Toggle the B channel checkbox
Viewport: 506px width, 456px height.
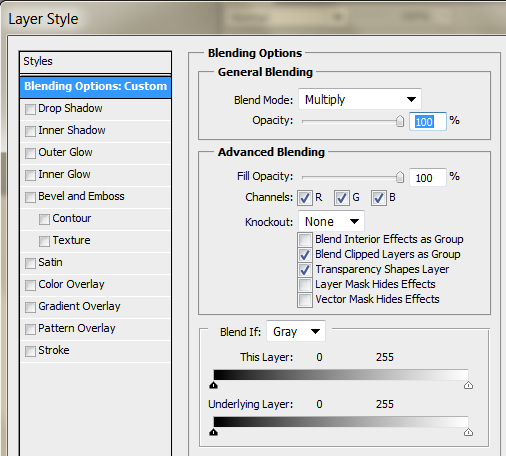point(379,198)
